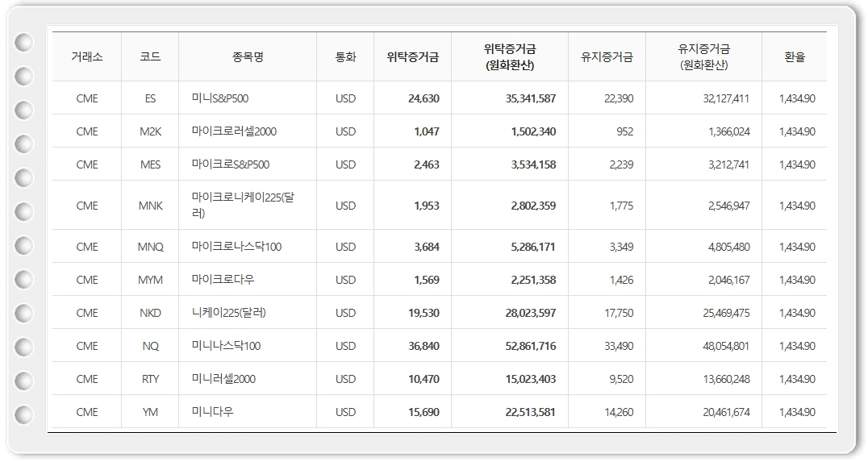868x462 pixels.
Task: Select the 통화 column header
Action: pos(345,57)
